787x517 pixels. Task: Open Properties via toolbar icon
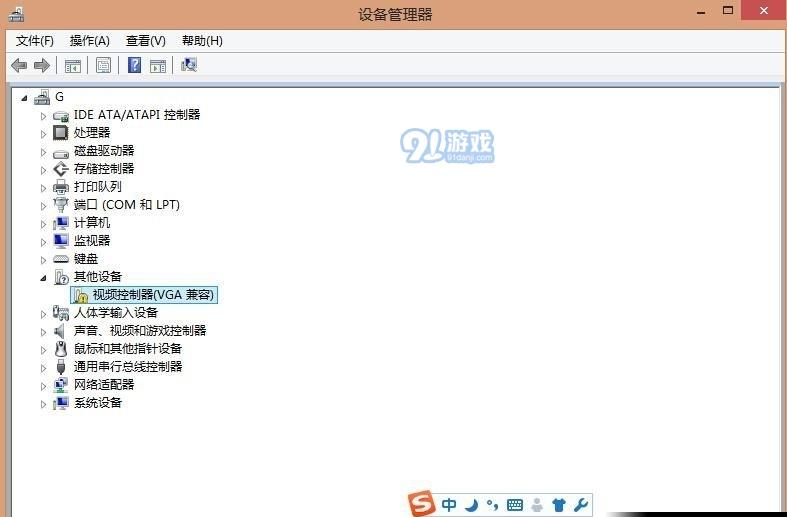(x=103, y=65)
